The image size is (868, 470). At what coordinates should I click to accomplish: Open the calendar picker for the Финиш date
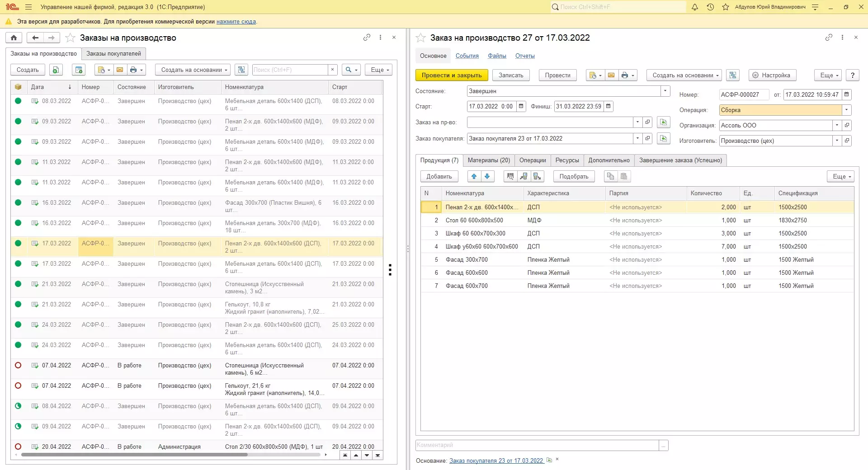(x=609, y=107)
